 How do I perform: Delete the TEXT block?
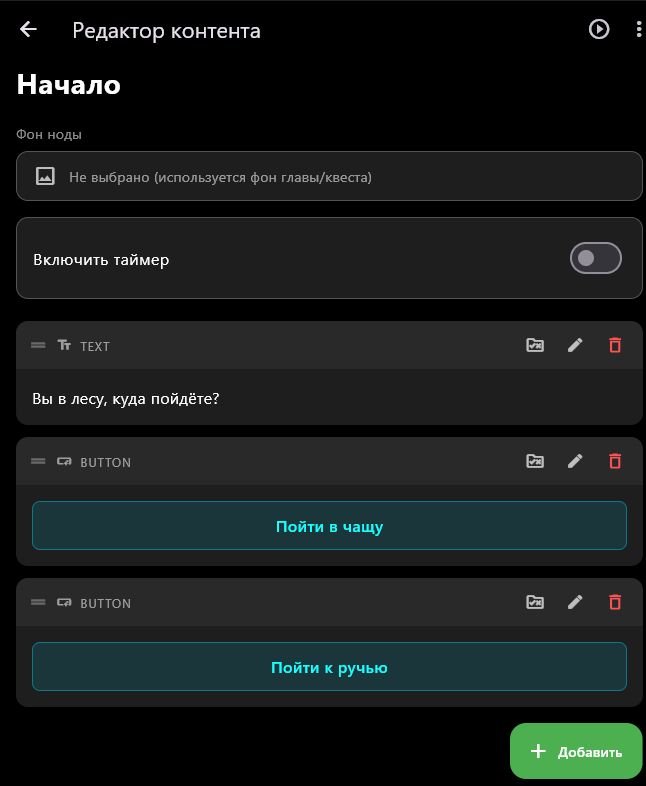pyautogui.click(x=615, y=345)
